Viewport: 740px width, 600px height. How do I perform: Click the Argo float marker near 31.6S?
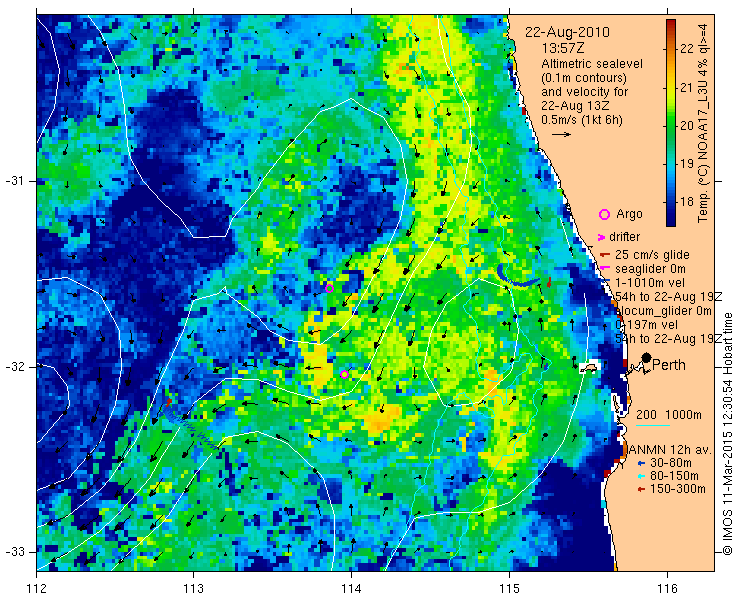[x=329, y=288]
